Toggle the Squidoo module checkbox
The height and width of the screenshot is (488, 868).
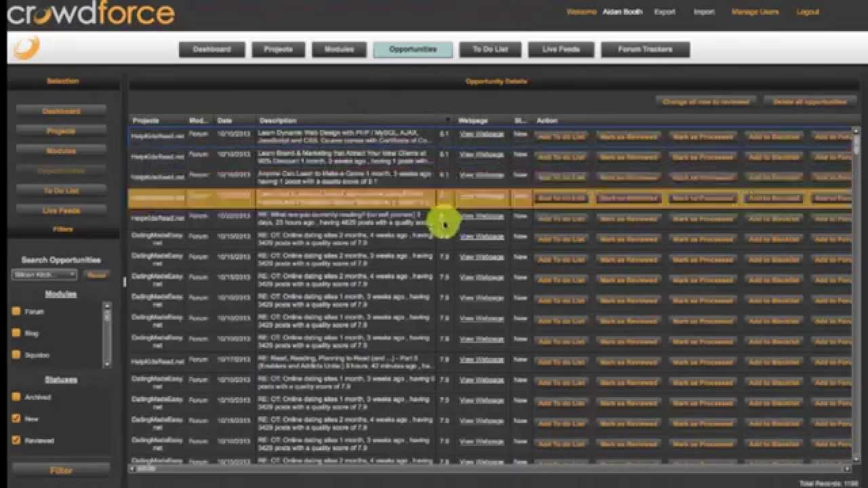pos(16,354)
